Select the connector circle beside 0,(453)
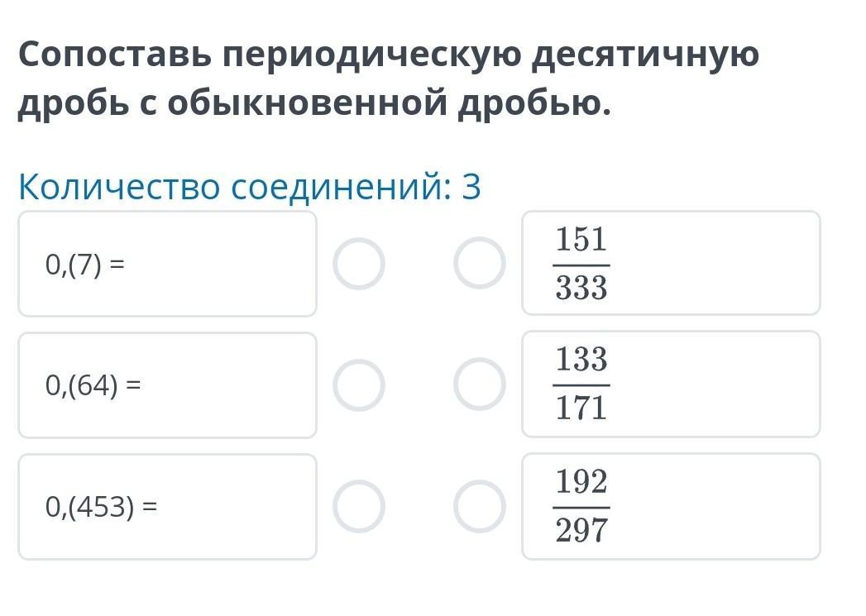This screenshot has width=866, height=616. tap(359, 506)
